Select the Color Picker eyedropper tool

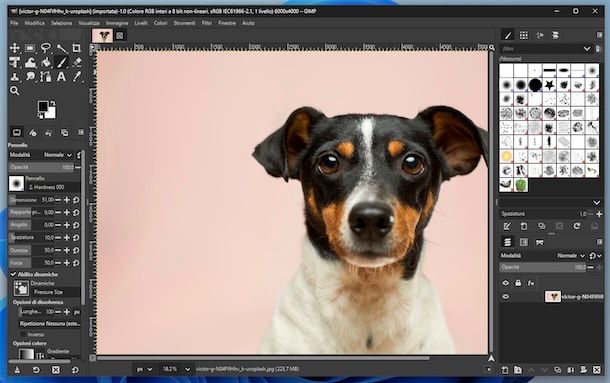(77, 77)
